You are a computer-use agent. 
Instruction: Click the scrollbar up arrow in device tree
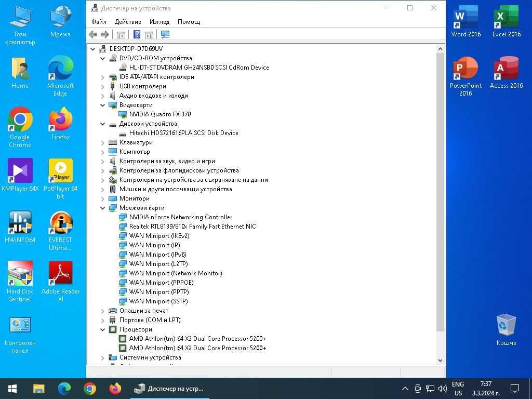[x=440, y=49]
